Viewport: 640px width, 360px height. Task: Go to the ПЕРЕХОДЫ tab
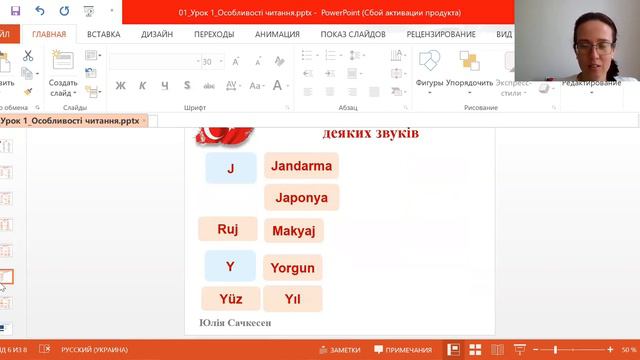point(214,34)
